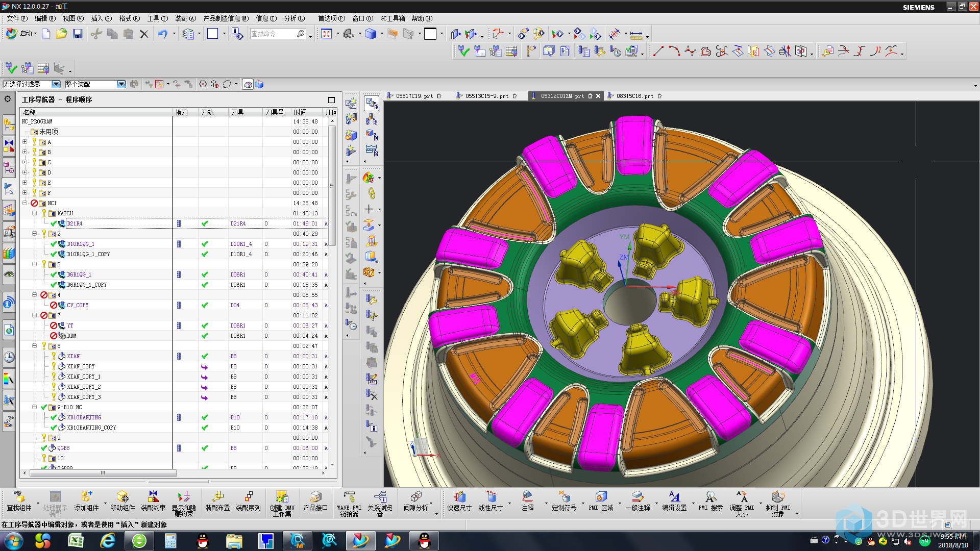This screenshot has height=551, width=980.
Task: Open the selection filter type dropdown
Action: 56,84
